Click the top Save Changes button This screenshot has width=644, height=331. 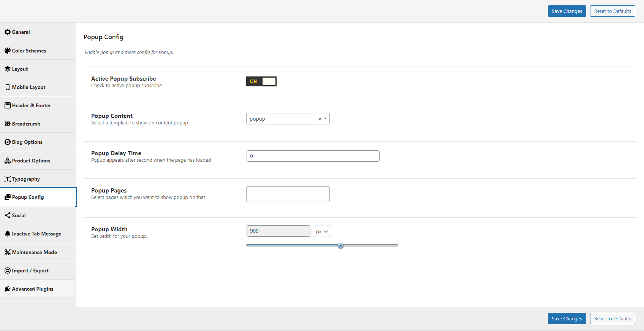566,11
